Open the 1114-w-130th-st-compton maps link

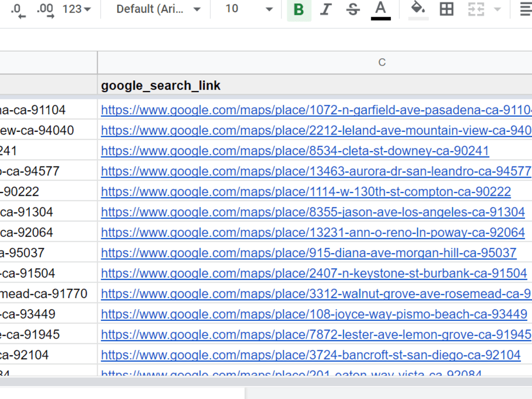point(306,192)
